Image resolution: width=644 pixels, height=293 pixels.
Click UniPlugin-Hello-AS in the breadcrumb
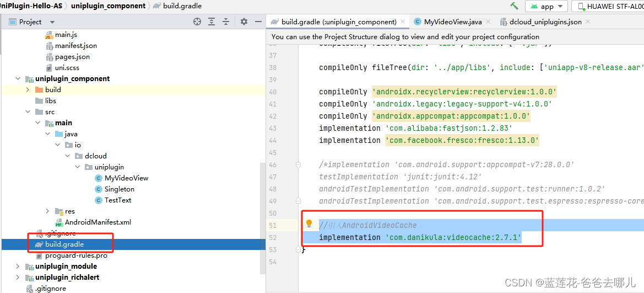point(31,6)
